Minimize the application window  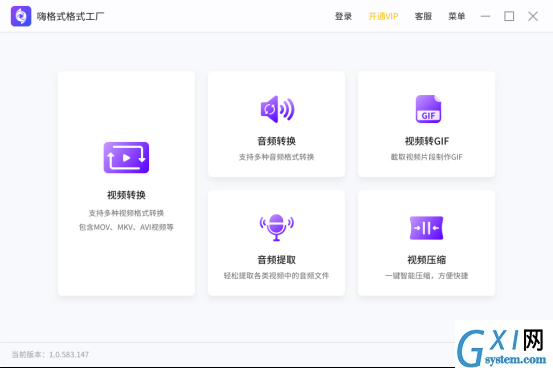[x=486, y=16]
